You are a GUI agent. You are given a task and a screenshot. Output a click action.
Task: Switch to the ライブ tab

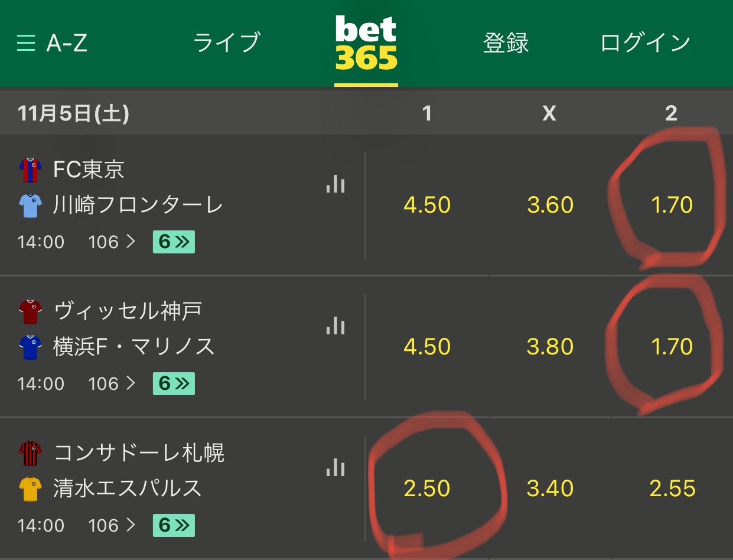tap(227, 43)
